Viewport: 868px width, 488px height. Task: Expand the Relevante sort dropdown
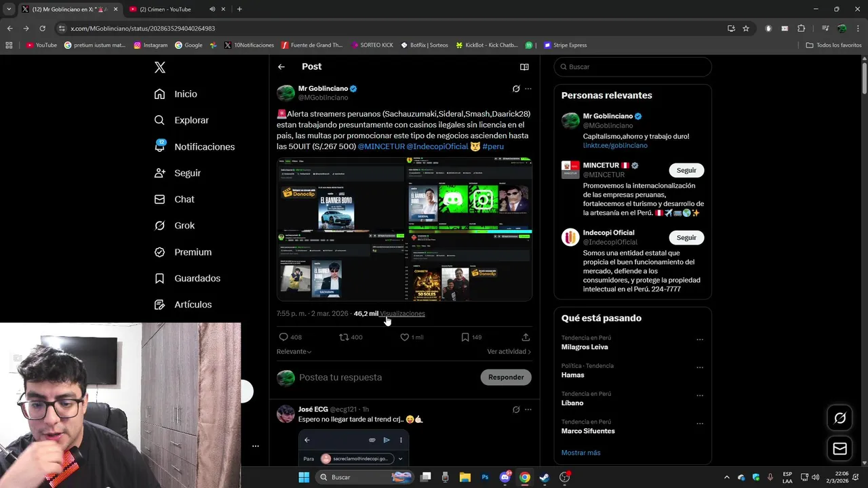(x=294, y=352)
